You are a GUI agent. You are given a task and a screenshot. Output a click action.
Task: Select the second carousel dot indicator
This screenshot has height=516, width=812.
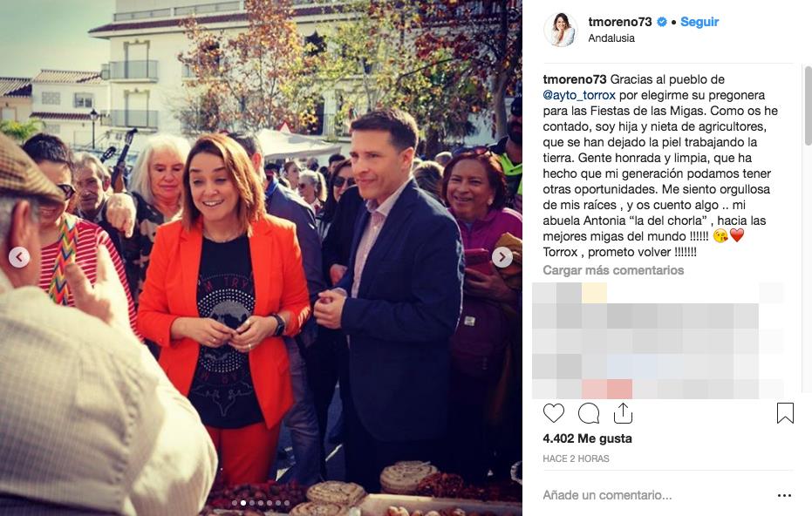click(242, 503)
